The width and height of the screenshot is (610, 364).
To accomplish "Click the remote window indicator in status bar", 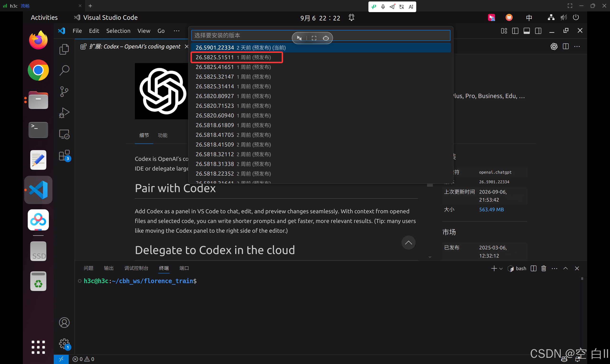I will pyautogui.click(x=61, y=359).
